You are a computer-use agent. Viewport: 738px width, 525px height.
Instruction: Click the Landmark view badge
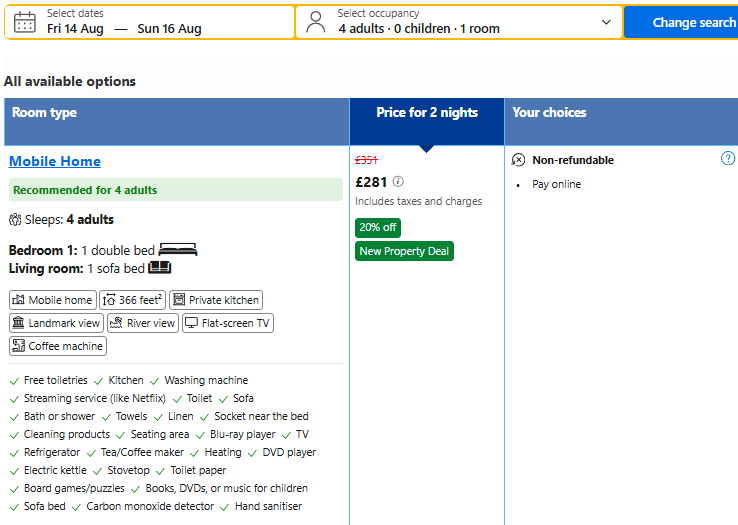coord(56,323)
